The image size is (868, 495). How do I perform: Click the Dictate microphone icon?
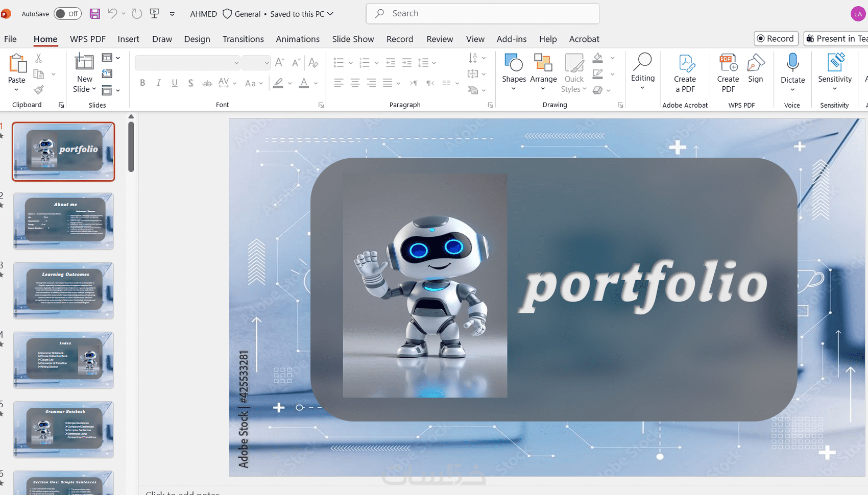click(x=792, y=62)
